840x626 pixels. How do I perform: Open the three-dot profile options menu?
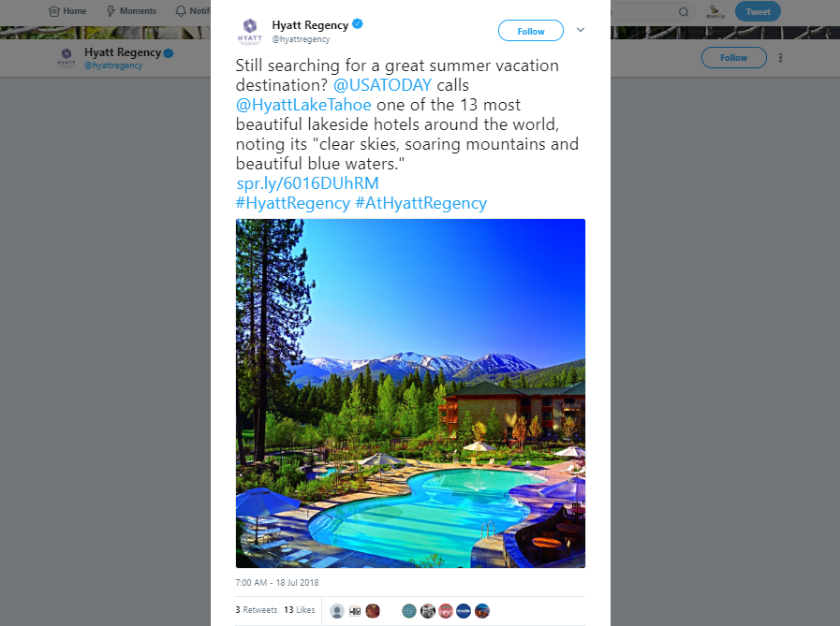pyautogui.click(x=781, y=58)
